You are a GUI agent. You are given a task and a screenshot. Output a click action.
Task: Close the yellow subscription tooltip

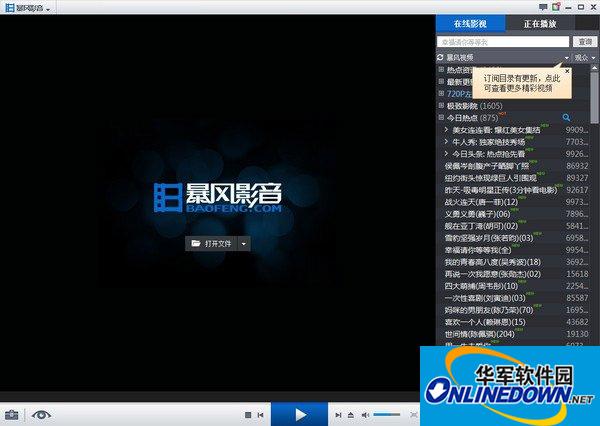coord(567,72)
